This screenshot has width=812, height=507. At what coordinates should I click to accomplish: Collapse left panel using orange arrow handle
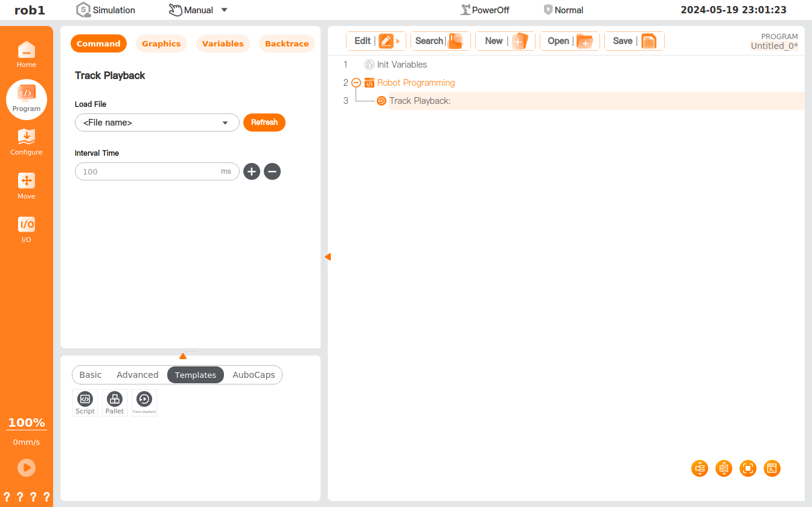(x=327, y=257)
